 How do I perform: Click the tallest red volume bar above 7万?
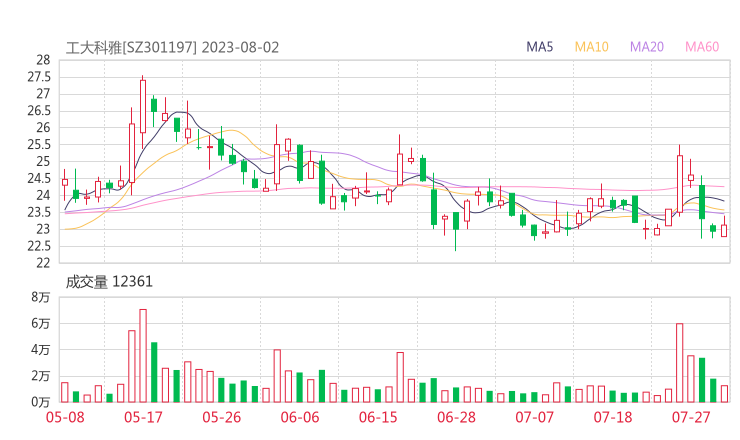[143, 356]
